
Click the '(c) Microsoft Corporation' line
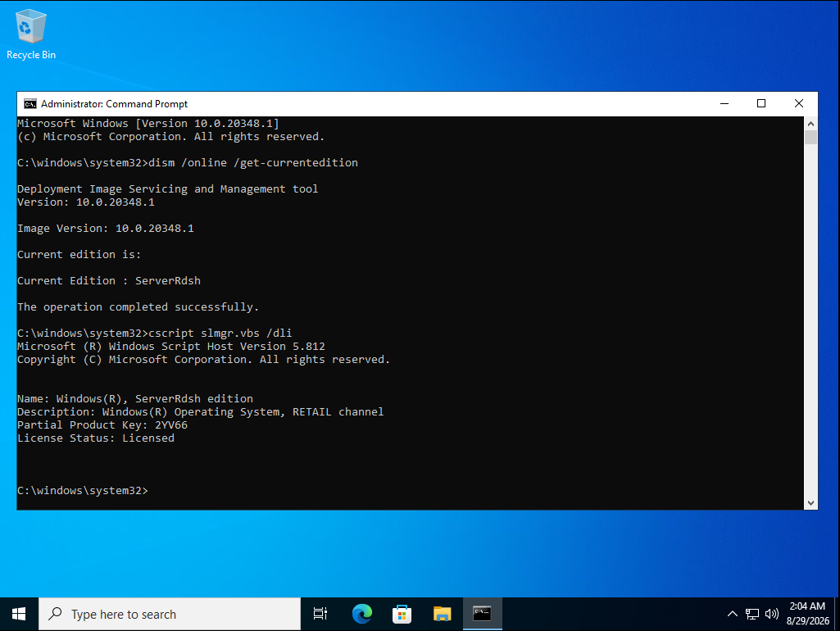(171, 137)
